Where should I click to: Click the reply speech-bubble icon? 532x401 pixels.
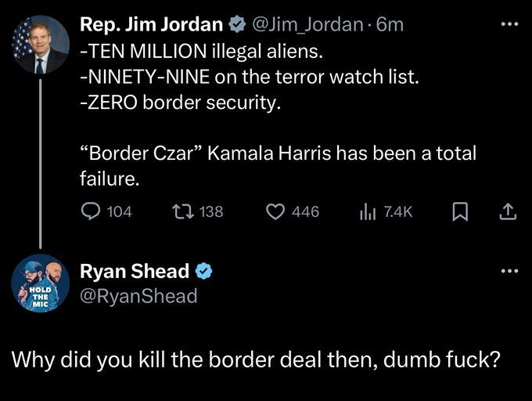click(92, 211)
